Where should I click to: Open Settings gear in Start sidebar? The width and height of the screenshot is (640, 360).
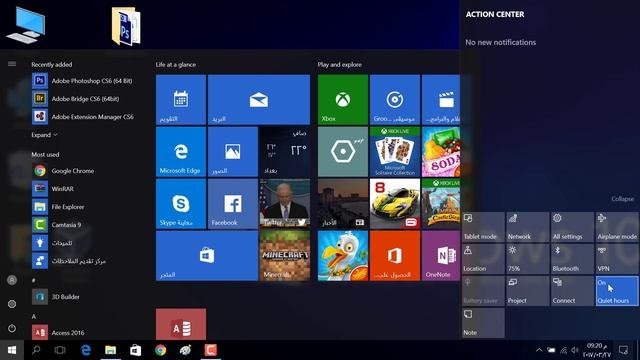click(12, 304)
